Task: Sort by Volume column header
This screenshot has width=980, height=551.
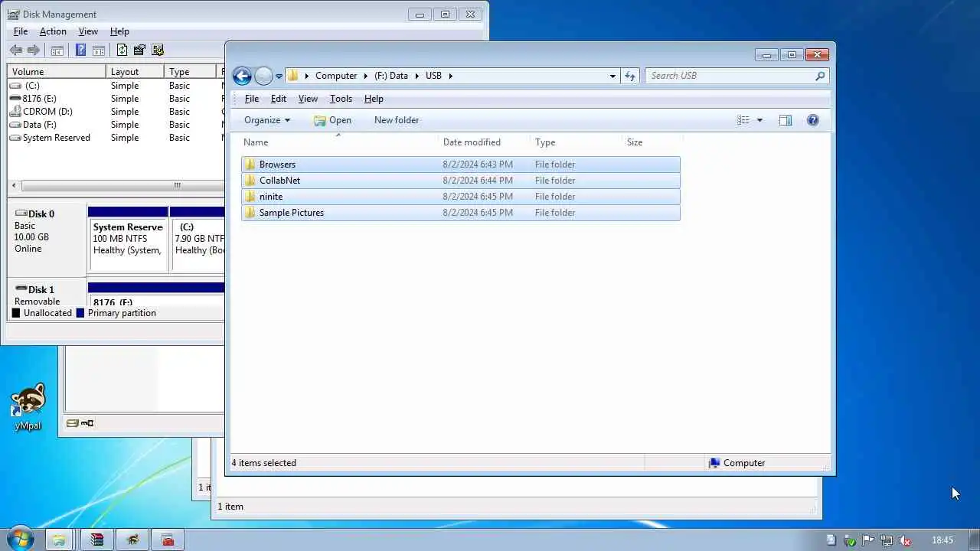Action: [x=57, y=72]
